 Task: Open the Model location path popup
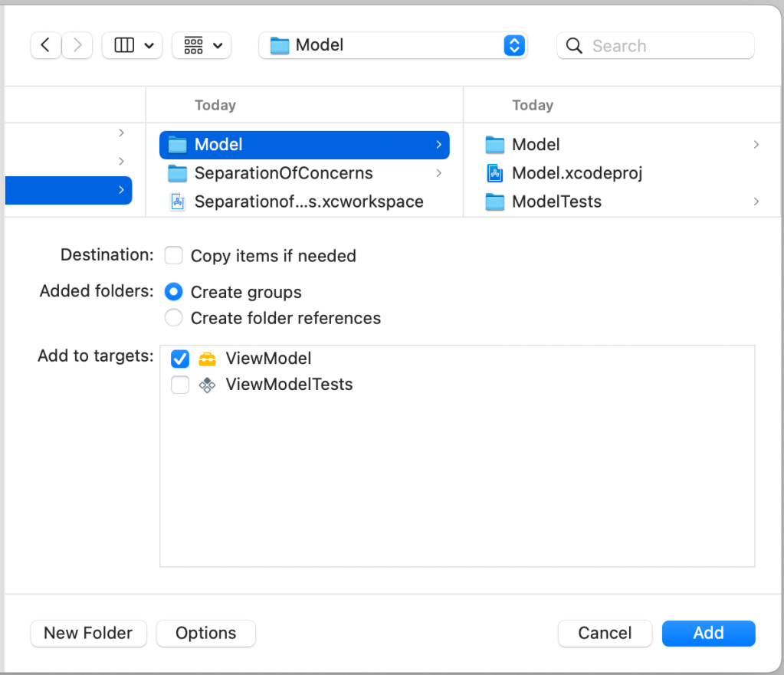click(x=393, y=45)
